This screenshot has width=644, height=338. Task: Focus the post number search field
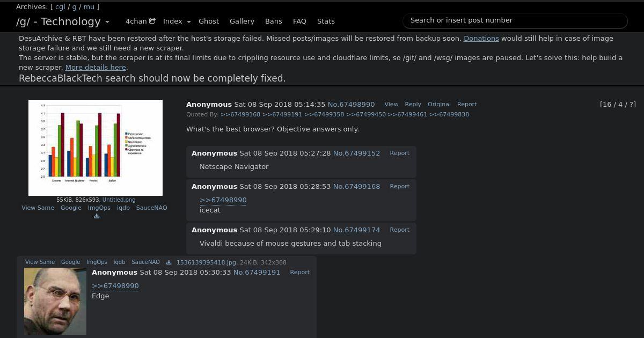(515, 20)
